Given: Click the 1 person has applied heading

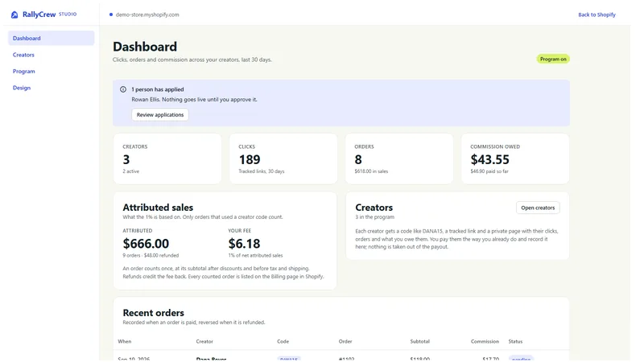Looking at the screenshot, I should coord(158,89).
